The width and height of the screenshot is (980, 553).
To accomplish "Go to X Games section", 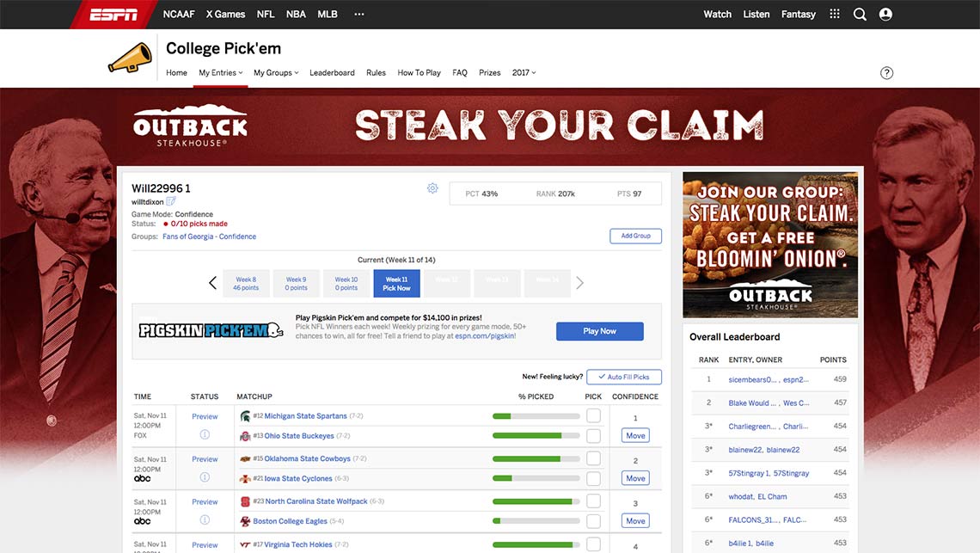I will (x=225, y=14).
